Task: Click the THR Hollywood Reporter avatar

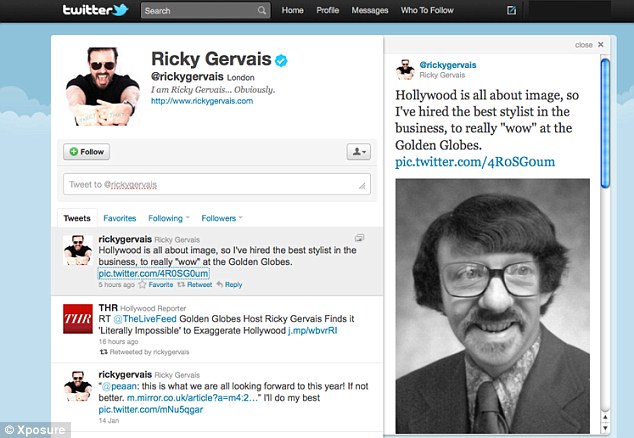Action: coord(78,319)
